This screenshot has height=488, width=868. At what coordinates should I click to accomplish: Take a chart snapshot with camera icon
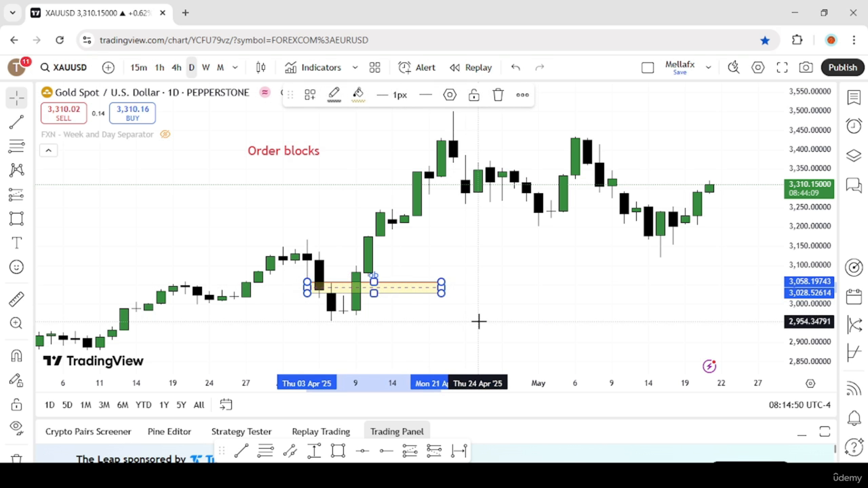coord(806,67)
